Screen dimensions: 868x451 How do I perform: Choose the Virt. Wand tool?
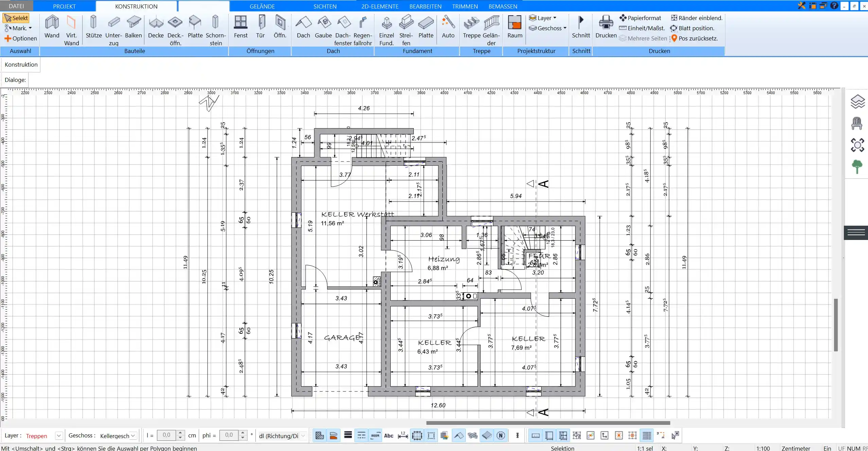[71, 30]
